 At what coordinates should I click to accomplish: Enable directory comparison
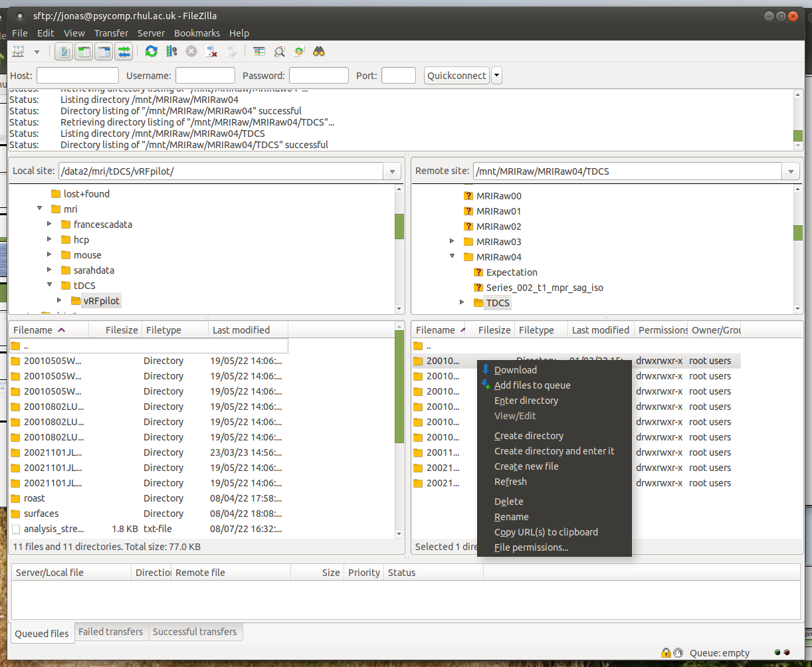(280, 51)
